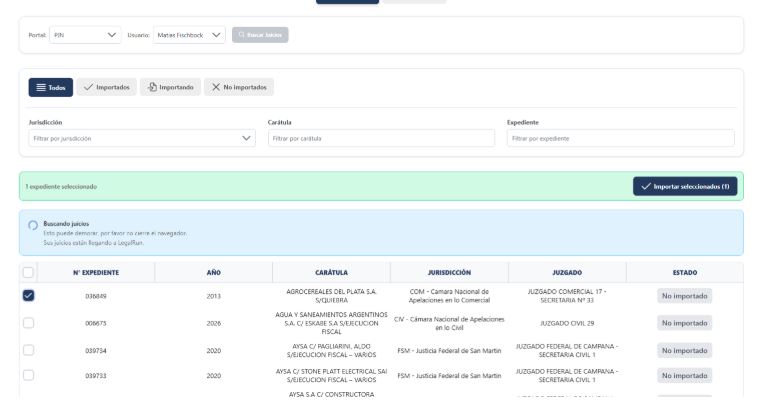Select the Todos list filter
759x407 pixels.
point(51,87)
